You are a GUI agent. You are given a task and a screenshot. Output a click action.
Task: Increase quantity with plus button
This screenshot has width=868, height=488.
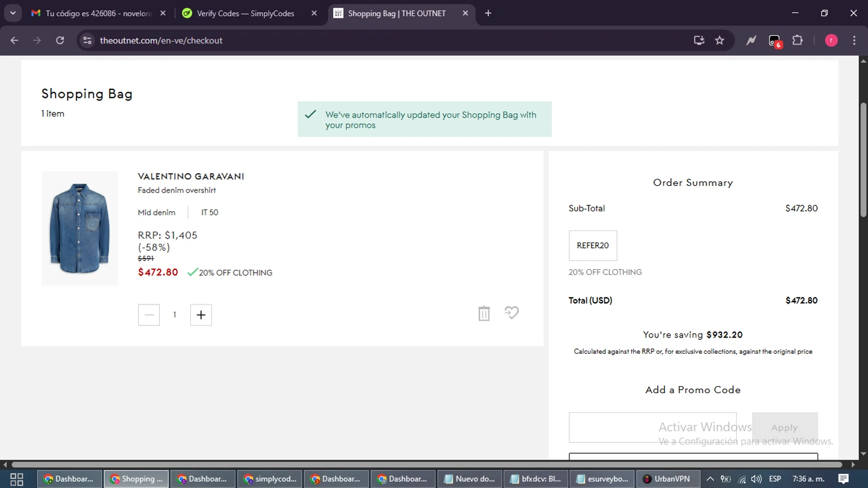pyautogui.click(x=201, y=315)
